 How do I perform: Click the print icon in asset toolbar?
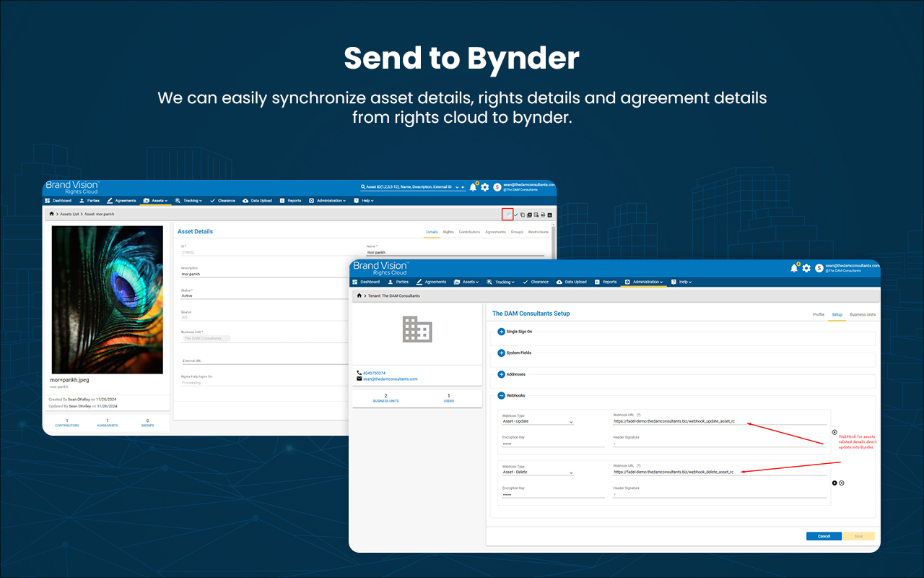[x=542, y=215]
